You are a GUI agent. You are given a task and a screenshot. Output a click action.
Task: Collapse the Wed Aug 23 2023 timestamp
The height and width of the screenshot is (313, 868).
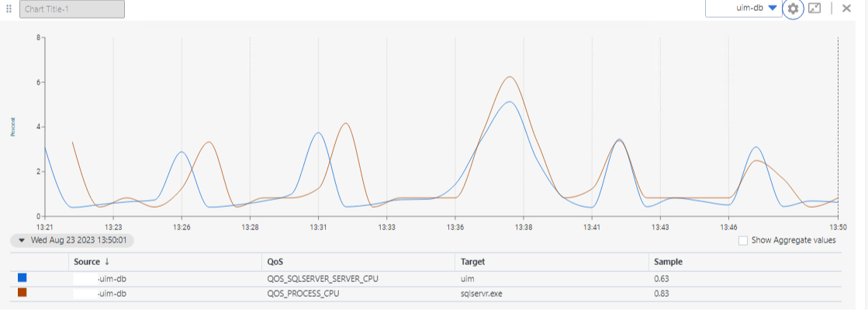click(72, 240)
